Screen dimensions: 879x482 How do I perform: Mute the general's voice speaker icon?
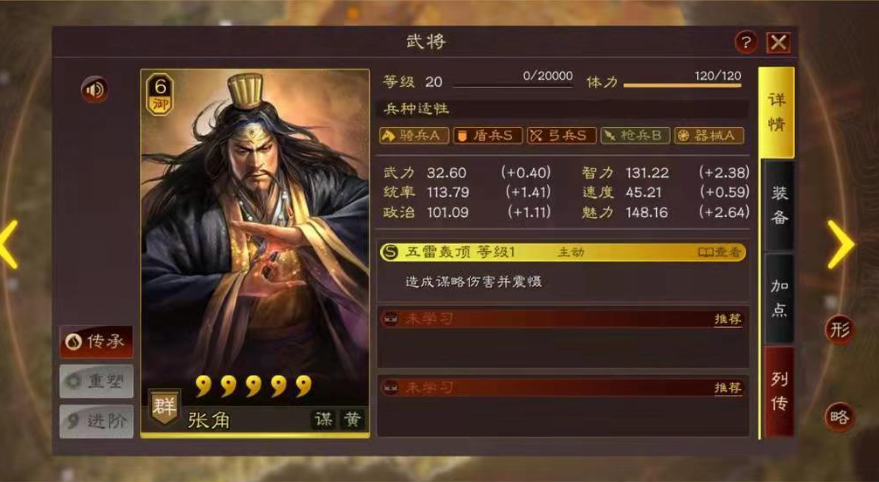tap(95, 90)
